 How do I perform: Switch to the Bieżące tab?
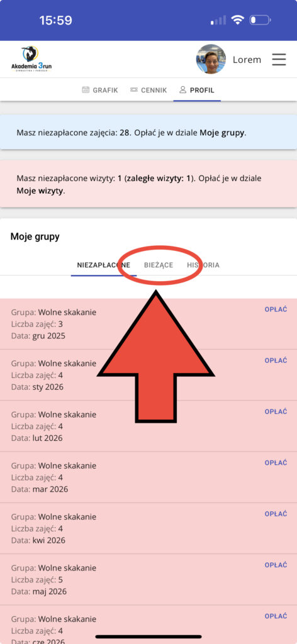pos(159,265)
